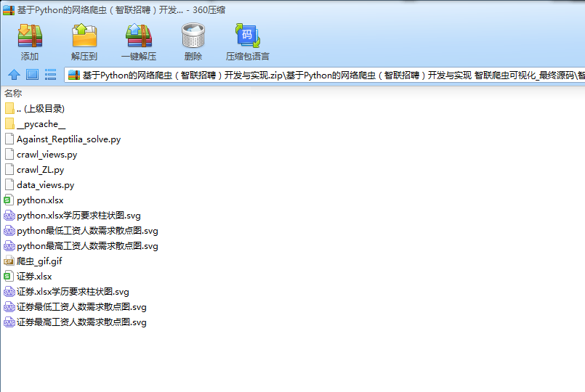Screen dimensions: 585x392
Task: Click the 添加 (Add) toolbar icon
Action: tap(30, 36)
